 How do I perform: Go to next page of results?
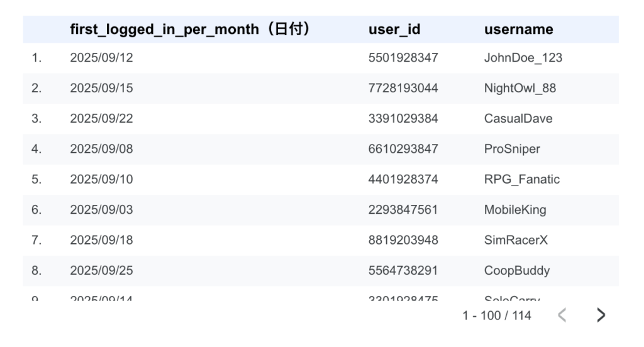click(601, 316)
